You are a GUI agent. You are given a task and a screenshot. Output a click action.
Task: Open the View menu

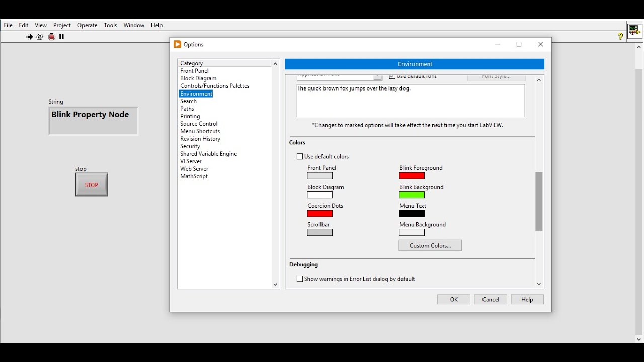41,25
